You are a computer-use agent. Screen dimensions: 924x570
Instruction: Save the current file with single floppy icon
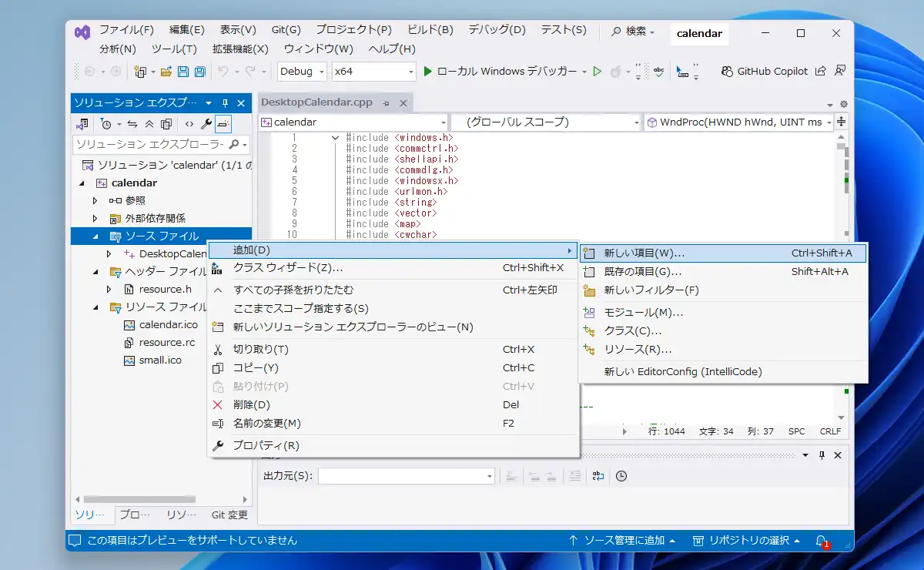[183, 72]
